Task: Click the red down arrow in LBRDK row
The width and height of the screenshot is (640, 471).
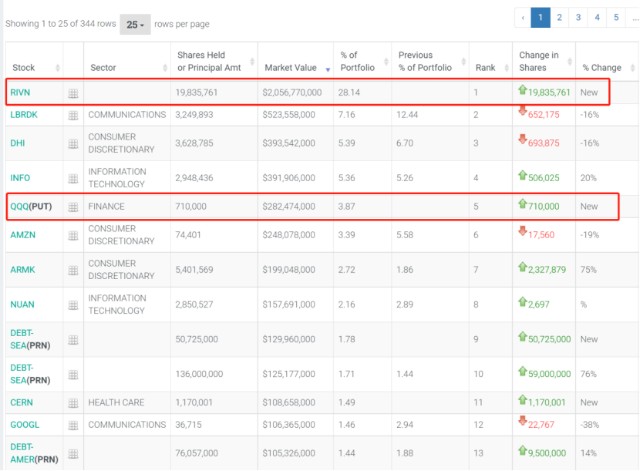Action: pos(522,111)
